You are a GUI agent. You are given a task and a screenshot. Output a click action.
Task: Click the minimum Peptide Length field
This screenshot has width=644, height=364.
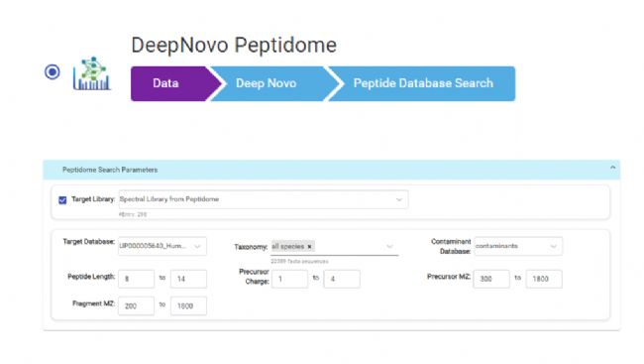tap(137, 279)
